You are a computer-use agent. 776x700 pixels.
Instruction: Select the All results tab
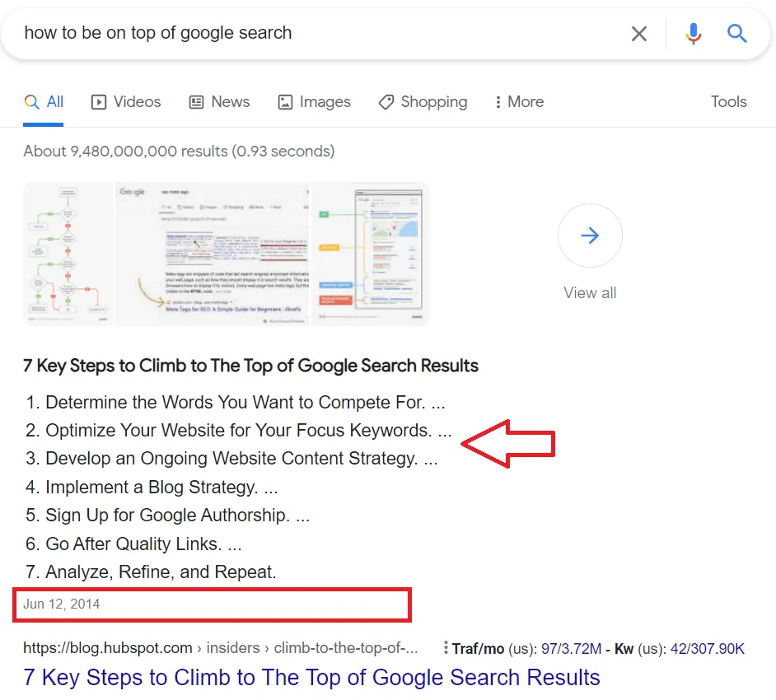[x=44, y=102]
